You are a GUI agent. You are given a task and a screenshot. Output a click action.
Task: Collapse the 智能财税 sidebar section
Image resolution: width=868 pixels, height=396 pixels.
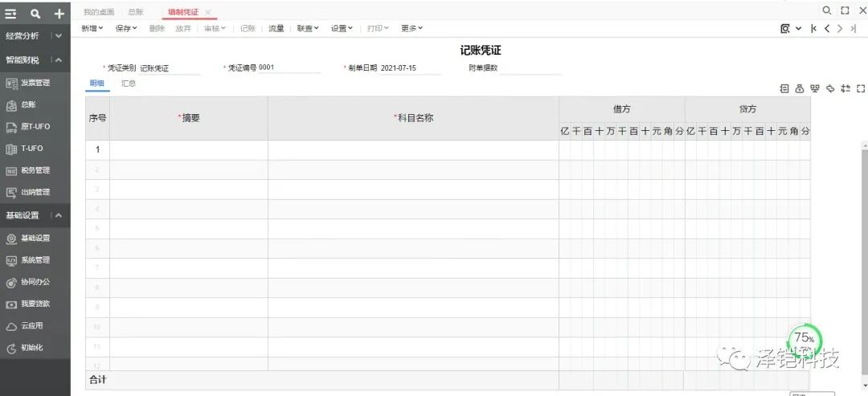pyautogui.click(x=59, y=60)
